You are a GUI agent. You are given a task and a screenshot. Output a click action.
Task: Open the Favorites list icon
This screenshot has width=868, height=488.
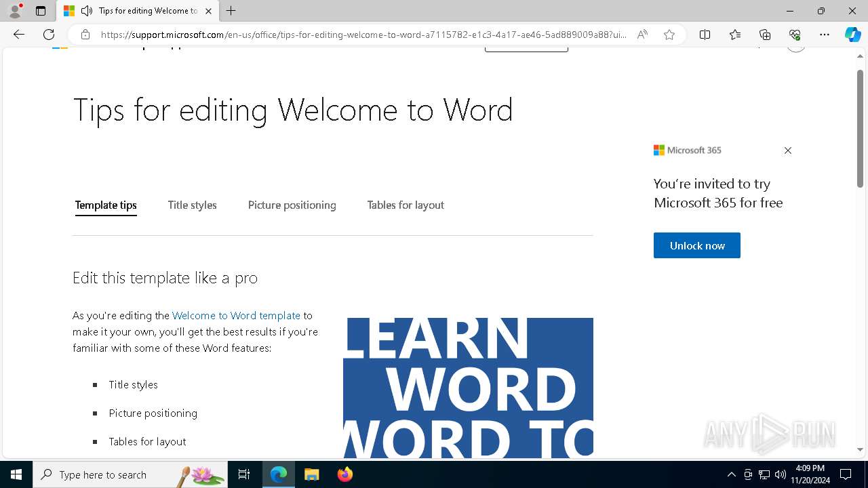point(735,35)
